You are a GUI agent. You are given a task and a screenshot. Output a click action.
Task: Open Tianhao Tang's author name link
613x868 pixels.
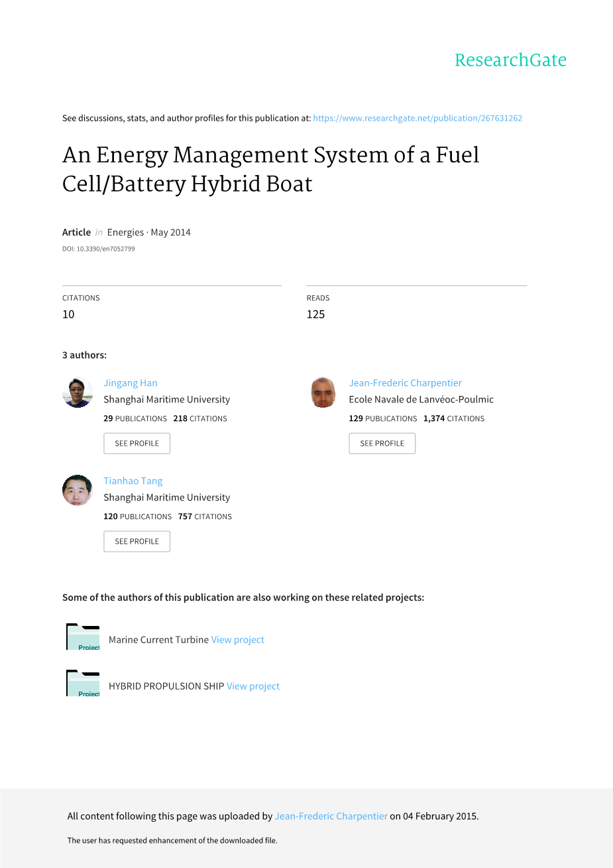tap(133, 481)
